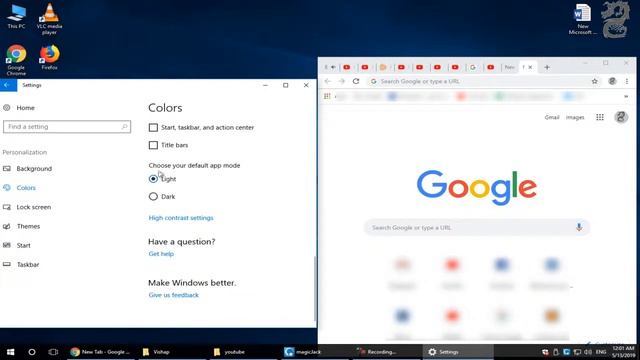Open Google Chrome desktop shortcut
This screenshot has height=360, width=640.
(16, 60)
